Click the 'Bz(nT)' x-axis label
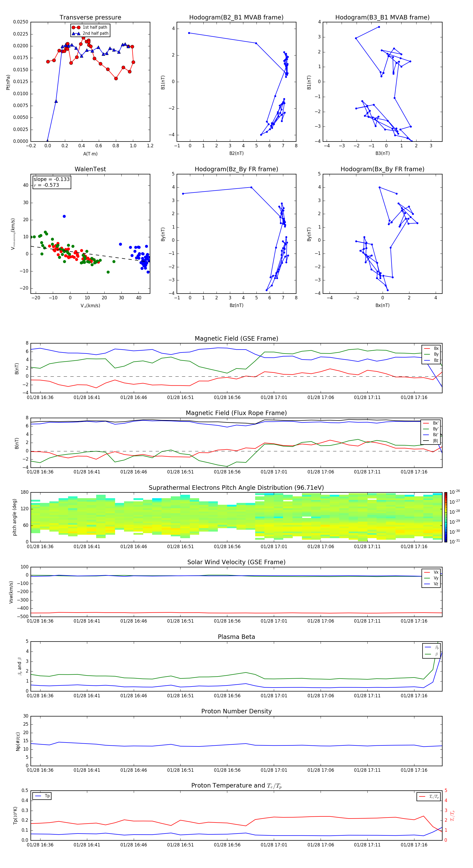 [x=236, y=305]
